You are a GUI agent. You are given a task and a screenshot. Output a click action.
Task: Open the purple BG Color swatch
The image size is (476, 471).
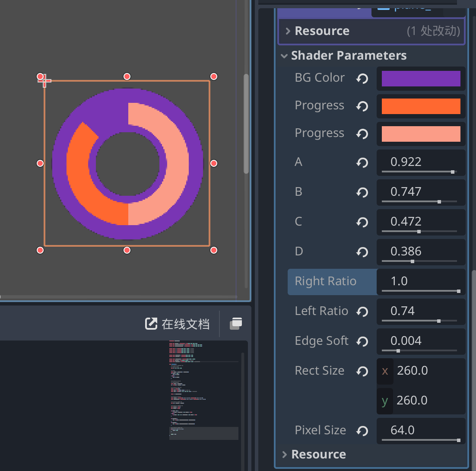click(x=421, y=79)
